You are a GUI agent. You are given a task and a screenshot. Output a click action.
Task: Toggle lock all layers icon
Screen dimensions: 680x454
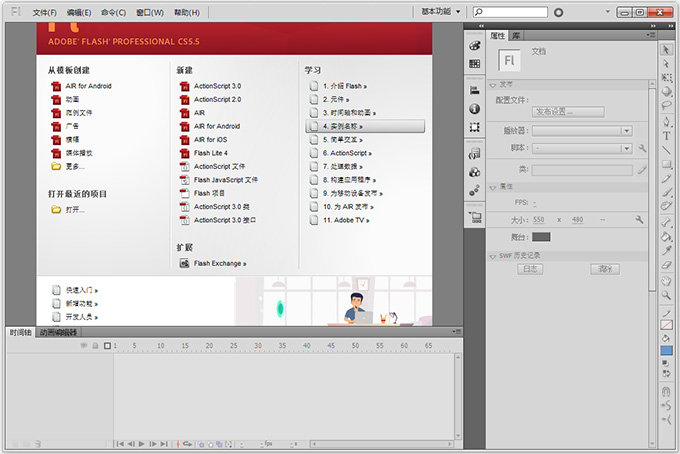point(95,346)
